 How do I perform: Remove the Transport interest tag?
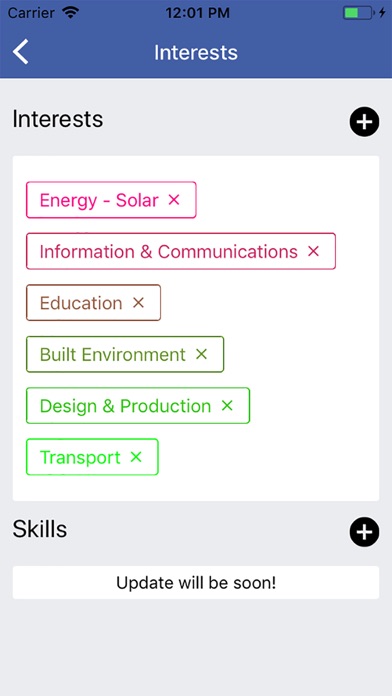(x=136, y=457)
